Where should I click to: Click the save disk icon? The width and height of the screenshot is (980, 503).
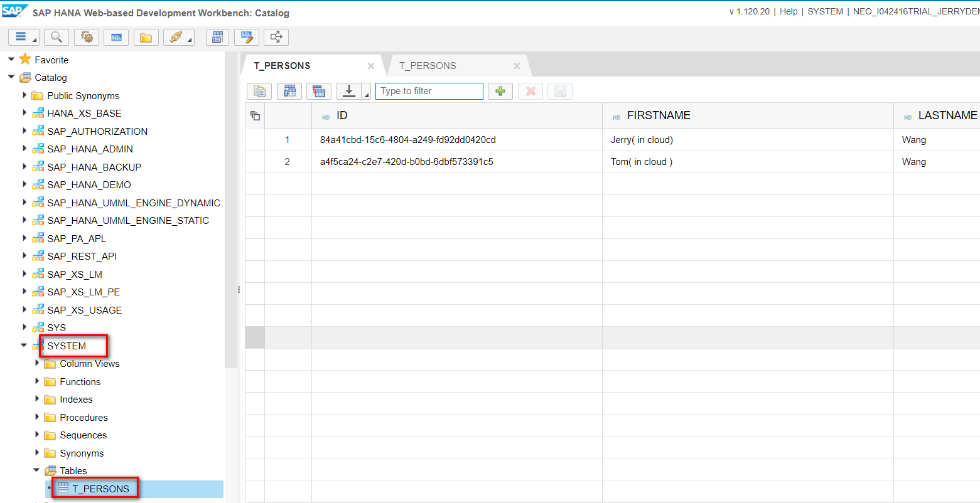(x=560, y=91)
